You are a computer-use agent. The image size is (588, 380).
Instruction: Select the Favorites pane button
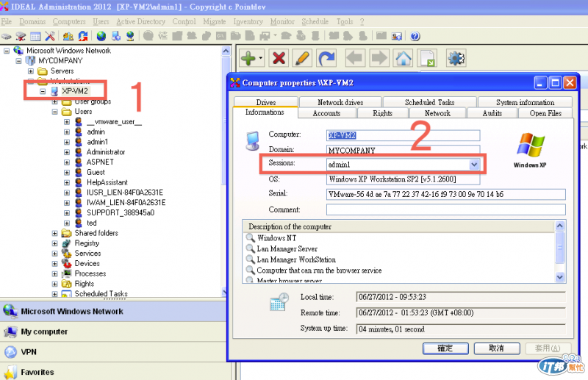click(x=113, y=372)
